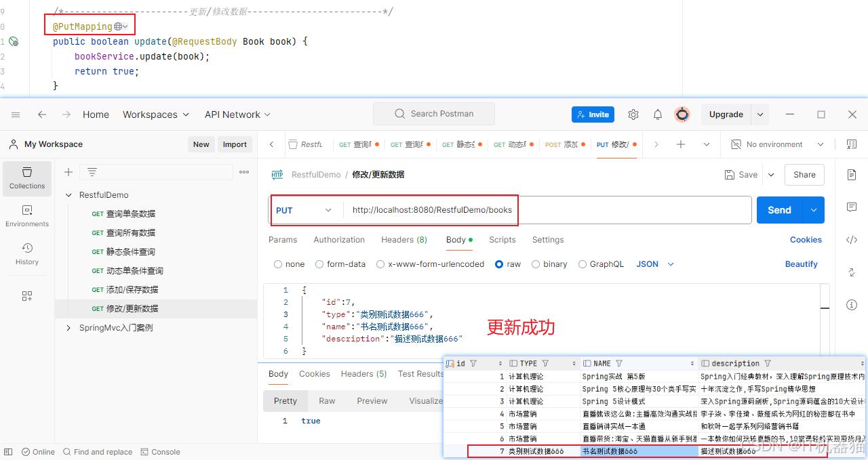Screen dimensions: 868x460
Task: Click the Send button
Action: 779,210
